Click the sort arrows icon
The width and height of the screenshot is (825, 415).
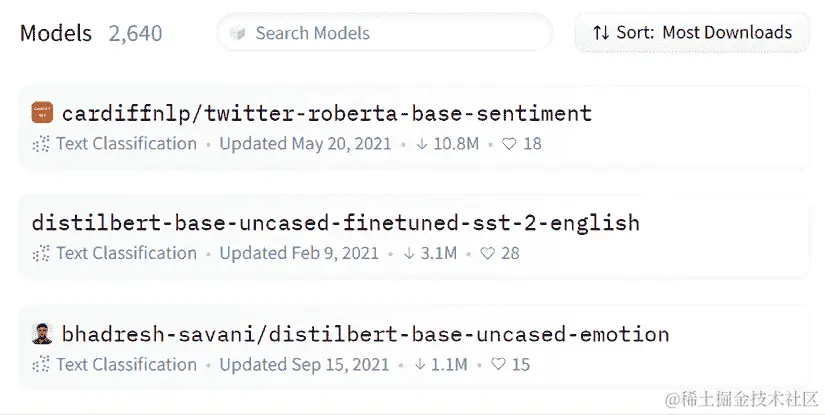click(601, 33)
